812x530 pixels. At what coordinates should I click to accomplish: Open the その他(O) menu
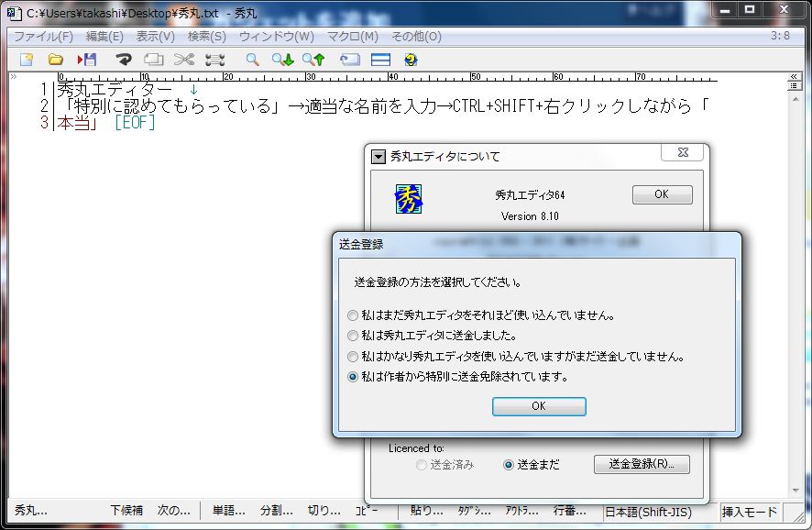click(416, 37)
